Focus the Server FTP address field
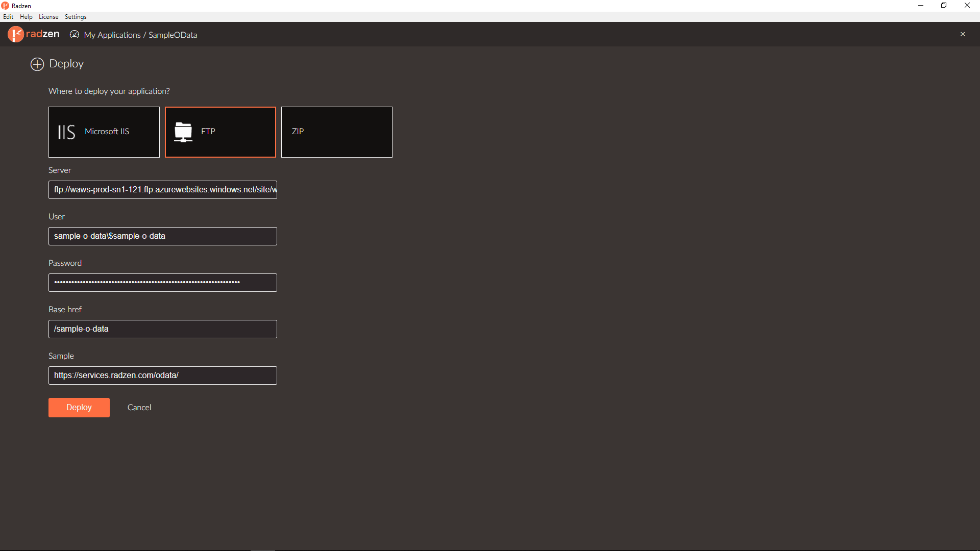Image resolution: width=980 pixels, height=551 pixels. click(163, 190)
